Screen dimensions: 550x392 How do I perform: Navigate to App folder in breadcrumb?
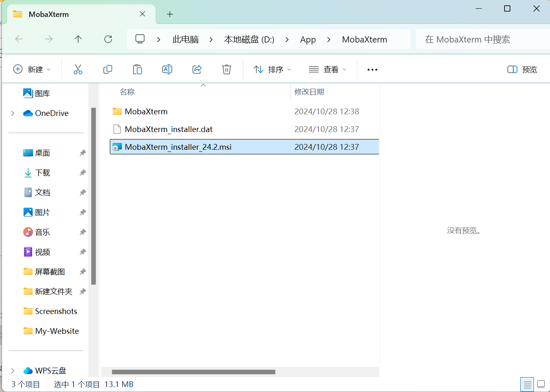coord(308,40)
